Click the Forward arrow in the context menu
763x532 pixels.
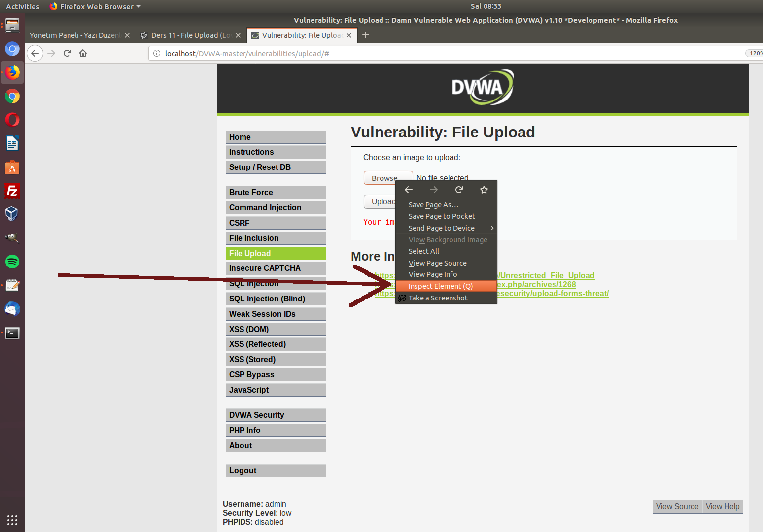pyautogui.click(x=434, y=190)
